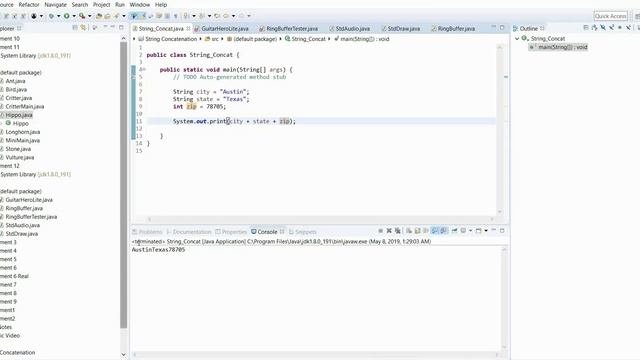This screenshot has width=640, height=360.
Task: Toggle Hide Static Fields and Methods in Outline
Action: tap(611, 28)
